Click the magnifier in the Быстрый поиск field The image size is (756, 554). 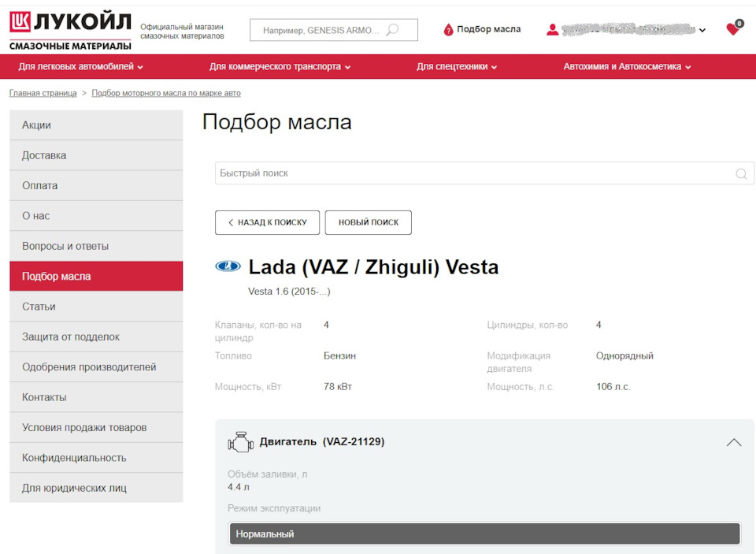click(740, 173)
